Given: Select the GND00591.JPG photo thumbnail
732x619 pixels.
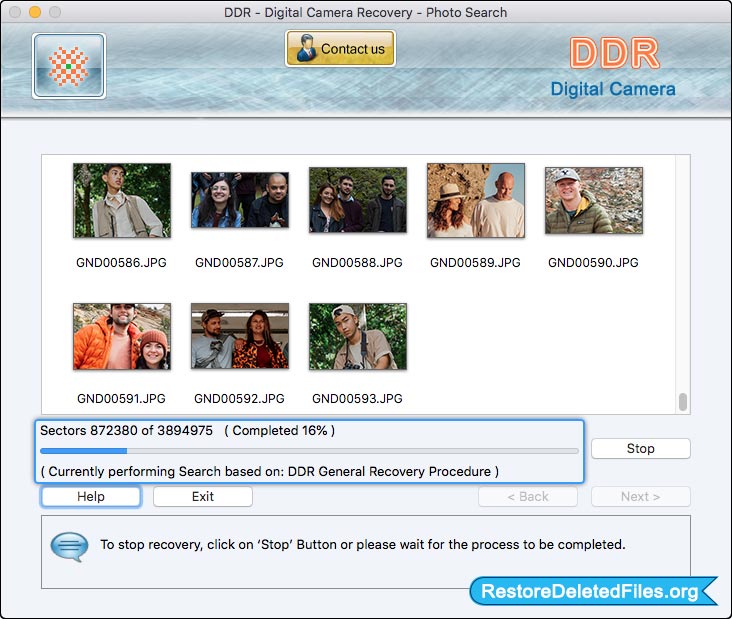Looking at the screenshot, I should (x=122, y=336).
